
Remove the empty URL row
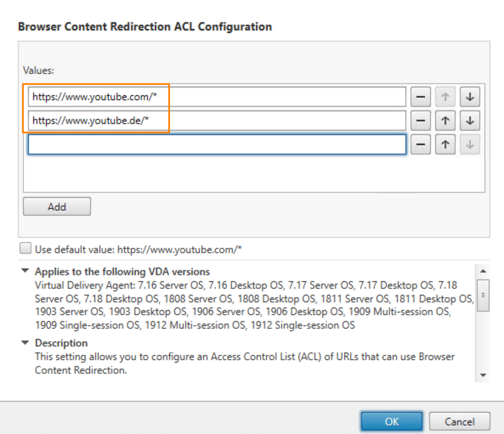pos(420,144)
